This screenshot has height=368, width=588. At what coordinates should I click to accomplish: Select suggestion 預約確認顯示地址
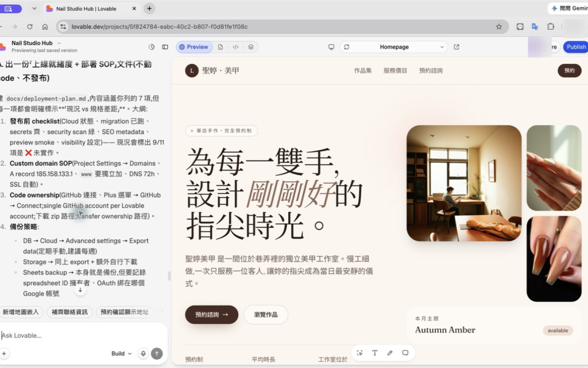[125, 312]
